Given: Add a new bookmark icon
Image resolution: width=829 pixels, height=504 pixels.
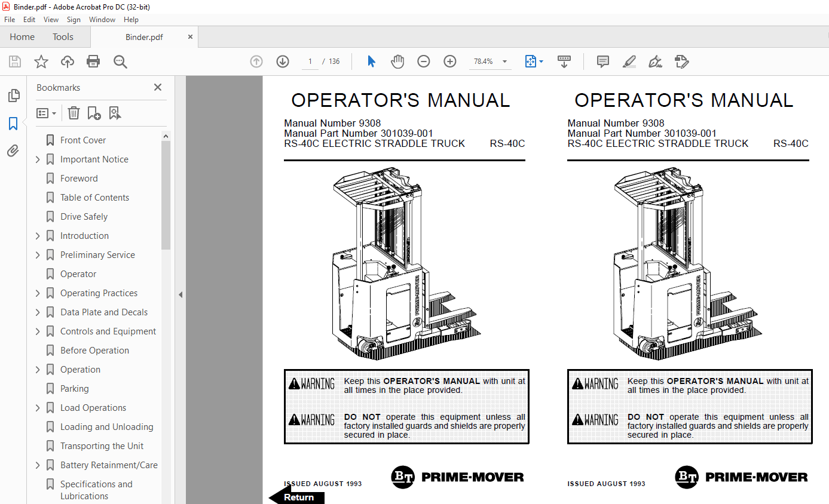Looking at the screenshot, I should coord(94,113).
